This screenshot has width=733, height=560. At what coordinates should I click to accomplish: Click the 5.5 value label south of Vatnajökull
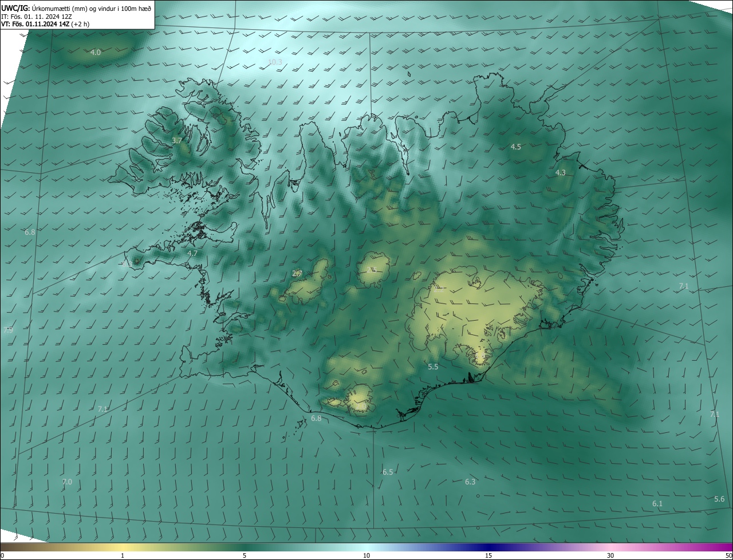(x=433, y=366)
